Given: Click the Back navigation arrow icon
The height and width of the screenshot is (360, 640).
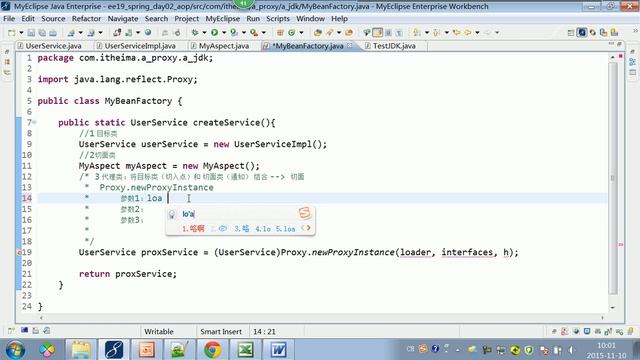Looking at the screenshot, I should click(x=468, y=33).
